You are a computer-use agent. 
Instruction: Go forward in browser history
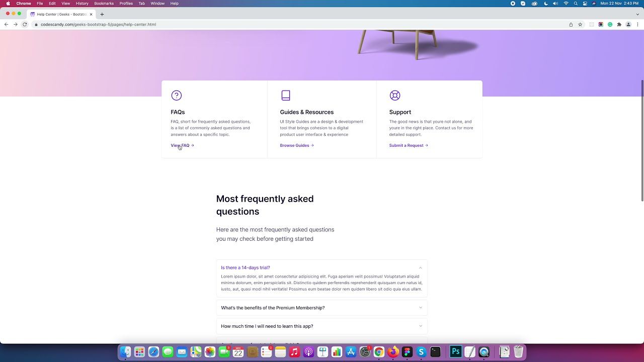click(16, 24)
